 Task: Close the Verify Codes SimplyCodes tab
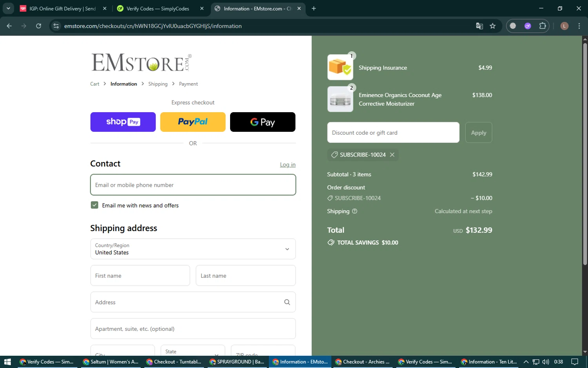202,8
